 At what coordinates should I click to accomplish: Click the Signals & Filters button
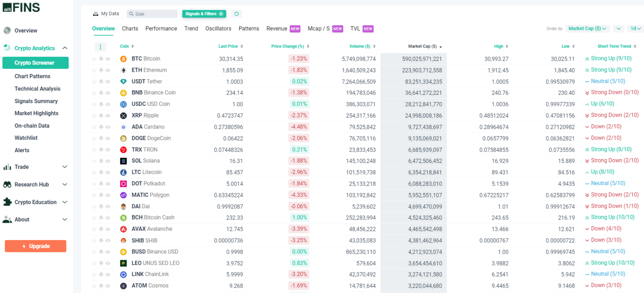coord(204,13)
